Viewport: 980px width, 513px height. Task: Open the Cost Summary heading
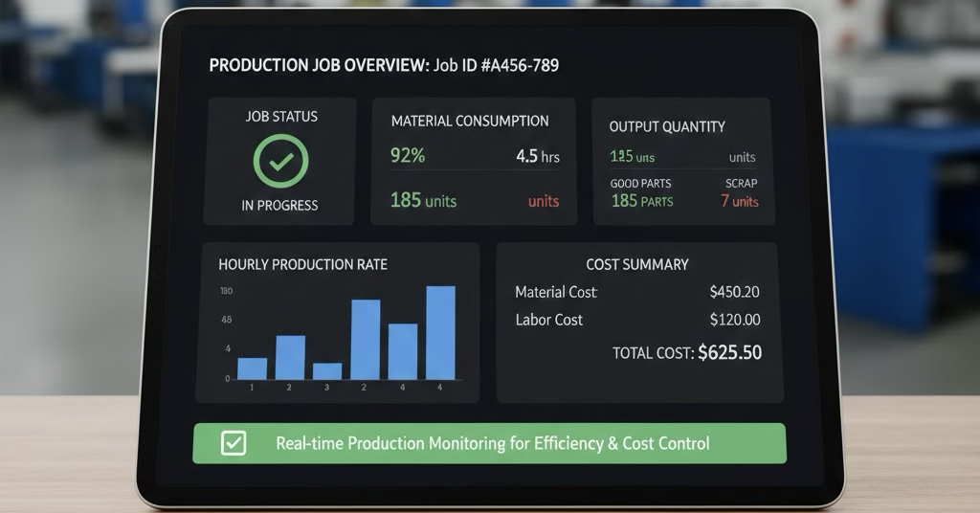tap(636, 265)
